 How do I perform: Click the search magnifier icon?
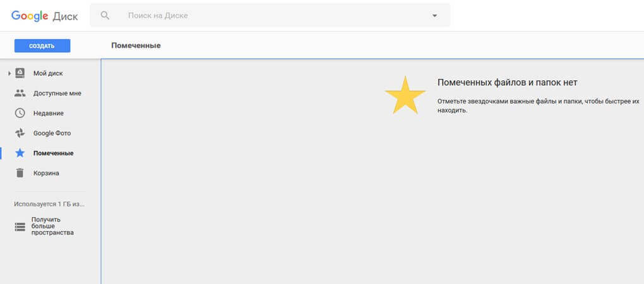tap(105, 15)
